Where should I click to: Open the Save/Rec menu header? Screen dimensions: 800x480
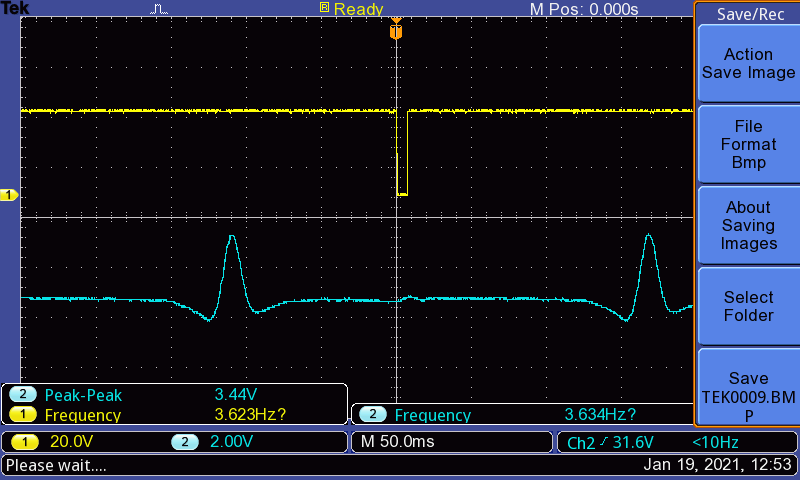point(746,14)
